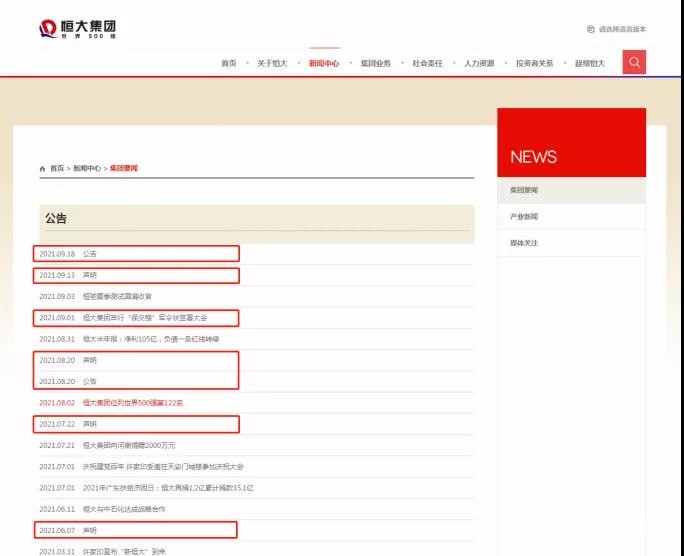Image resolution: width=684 pixels, height=556 pixels.
Task: Click 集团要闻 in the breadcrumb
Action: pos(124,168)
